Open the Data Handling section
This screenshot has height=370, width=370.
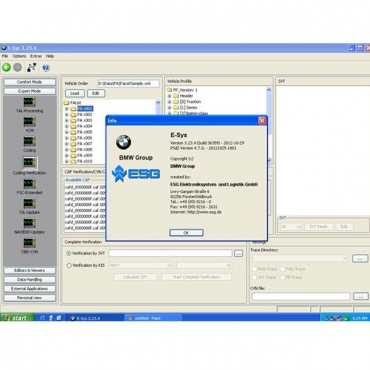point(30,280)
